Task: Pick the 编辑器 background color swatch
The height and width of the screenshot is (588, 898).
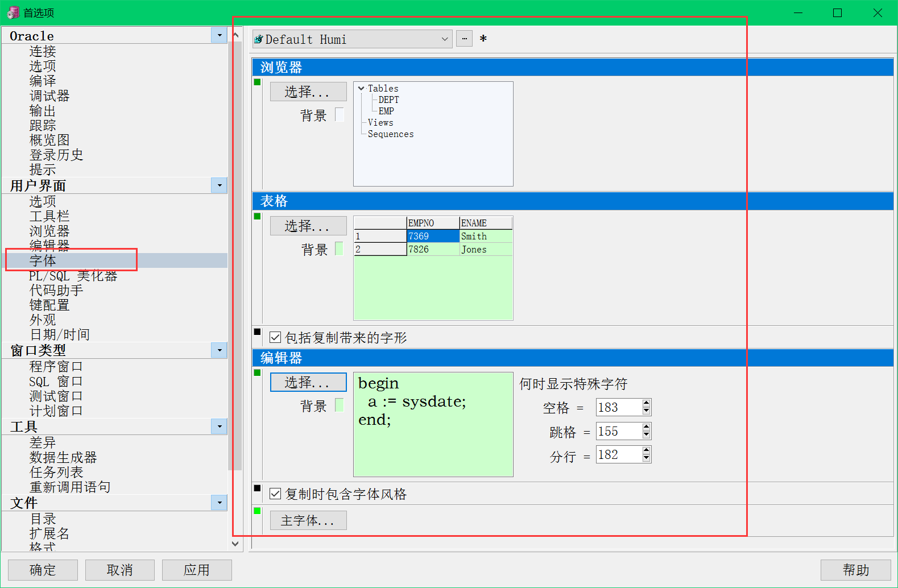Action: [340, 405]
